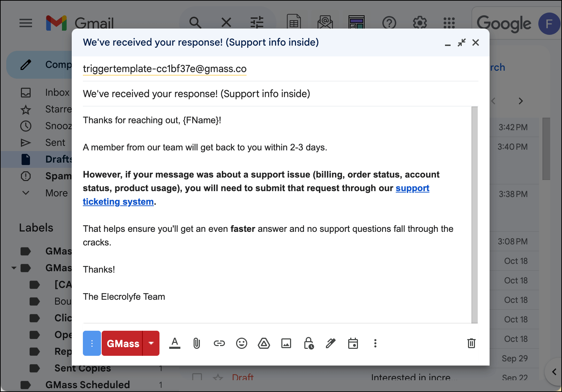Open the GMass Scheduled label
This screenshot has height=392, width=562.
[x=87, y=385]
